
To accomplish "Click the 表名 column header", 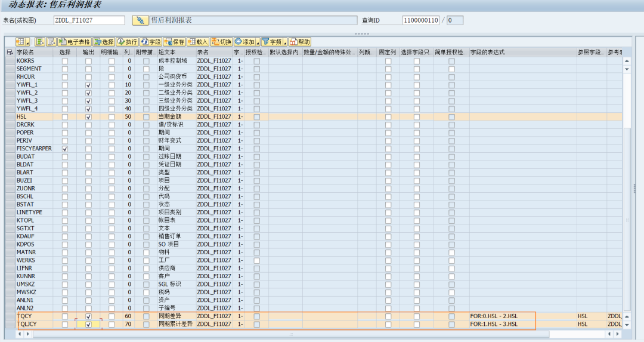I will click(214, 52).
